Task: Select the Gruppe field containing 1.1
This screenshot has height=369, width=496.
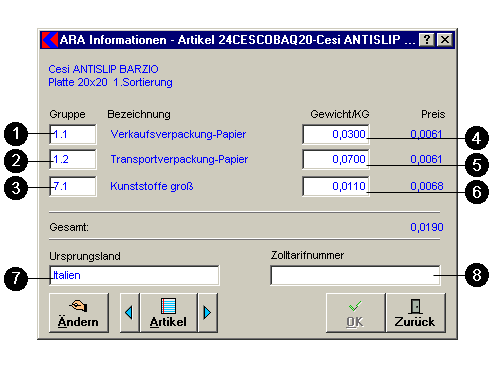Action: [73, 134]
